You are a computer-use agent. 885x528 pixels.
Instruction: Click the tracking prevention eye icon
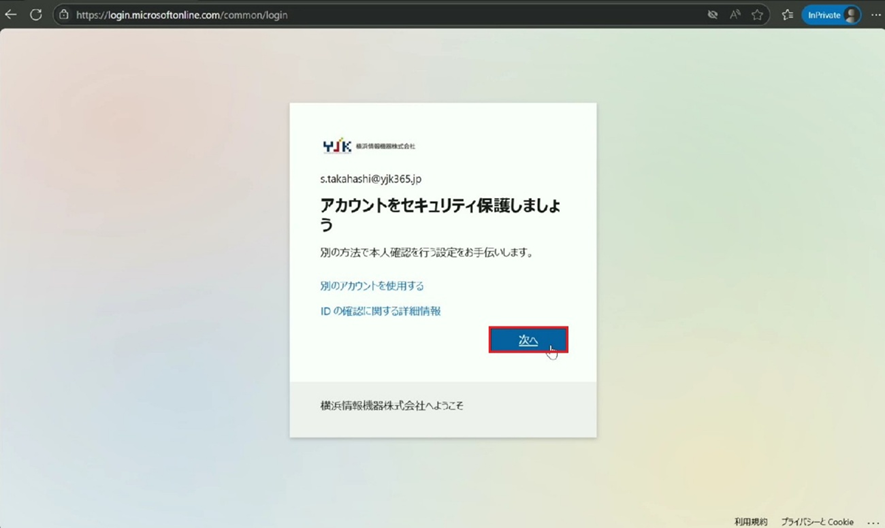713,15
